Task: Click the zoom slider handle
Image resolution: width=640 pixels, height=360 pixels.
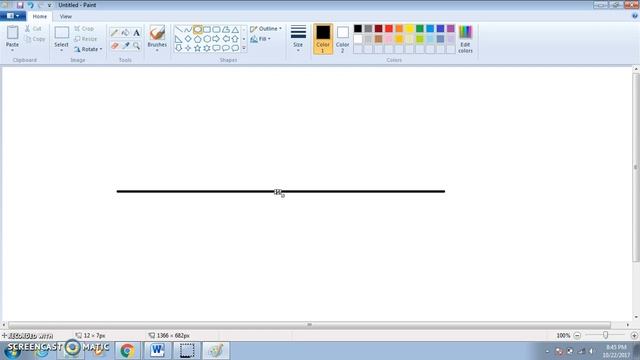Action: [605, 335]
